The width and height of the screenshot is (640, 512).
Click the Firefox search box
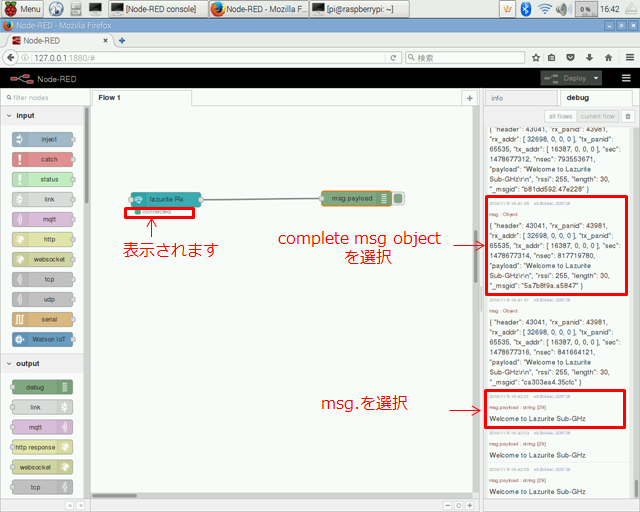coord(465,58)
